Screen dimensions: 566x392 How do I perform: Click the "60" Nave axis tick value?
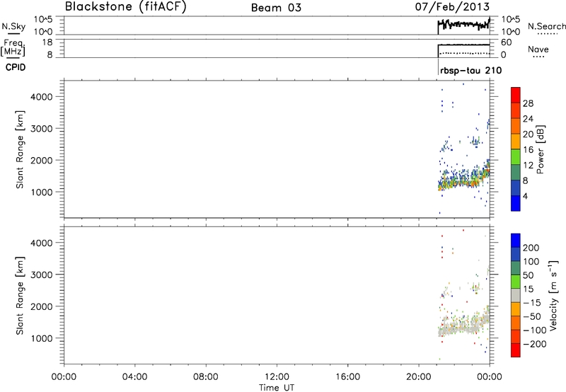tap(507, 42)
